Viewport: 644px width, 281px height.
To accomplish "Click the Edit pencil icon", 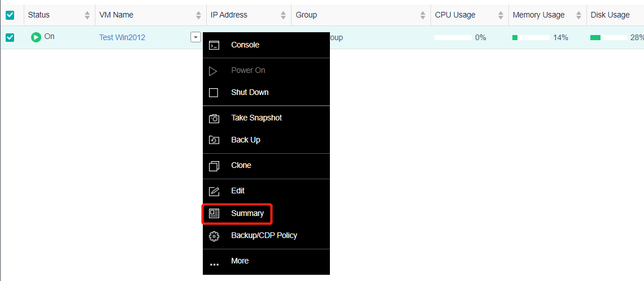I will tap(214, 191).
